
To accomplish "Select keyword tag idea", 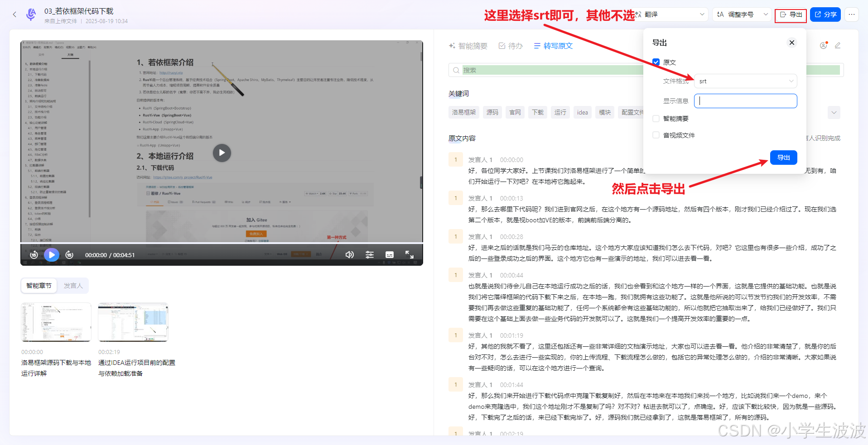I will coord(583,112).
